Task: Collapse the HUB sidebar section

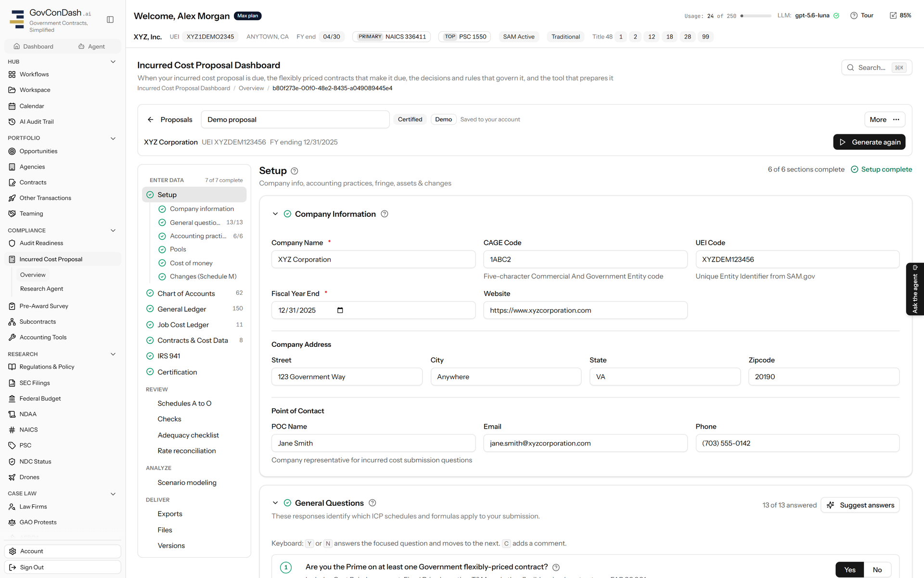Action: 113,62
